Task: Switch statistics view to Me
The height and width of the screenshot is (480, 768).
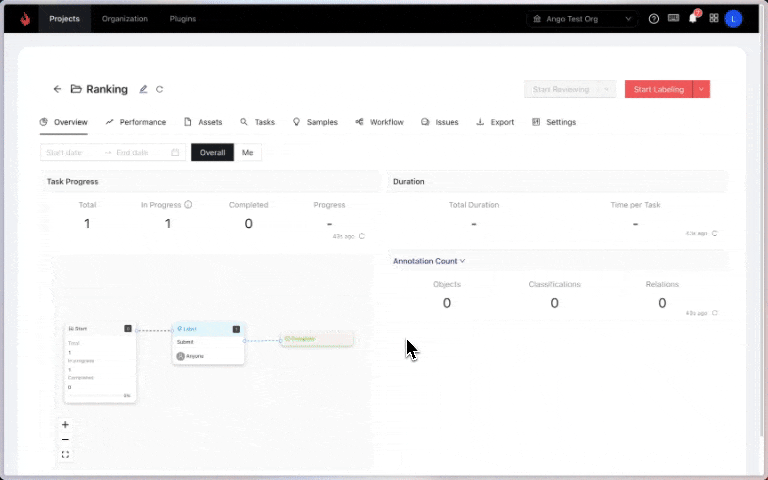Action: (x=247, y=153)
